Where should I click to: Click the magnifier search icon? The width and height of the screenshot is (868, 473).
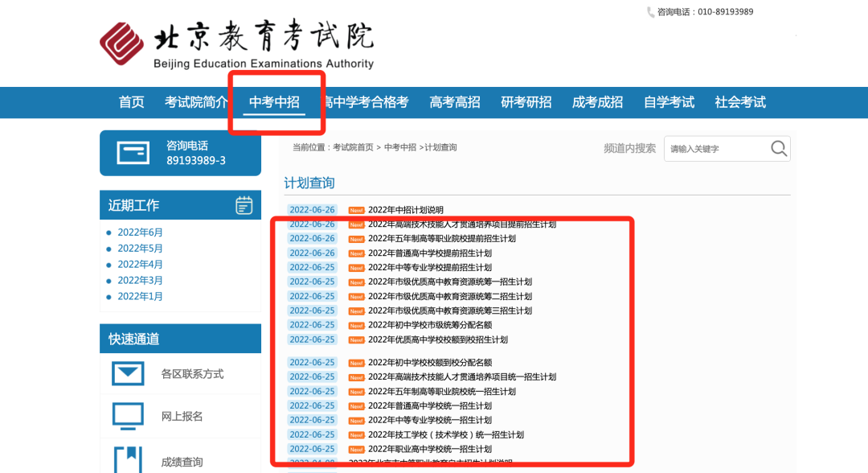click(x=778, y=149)
